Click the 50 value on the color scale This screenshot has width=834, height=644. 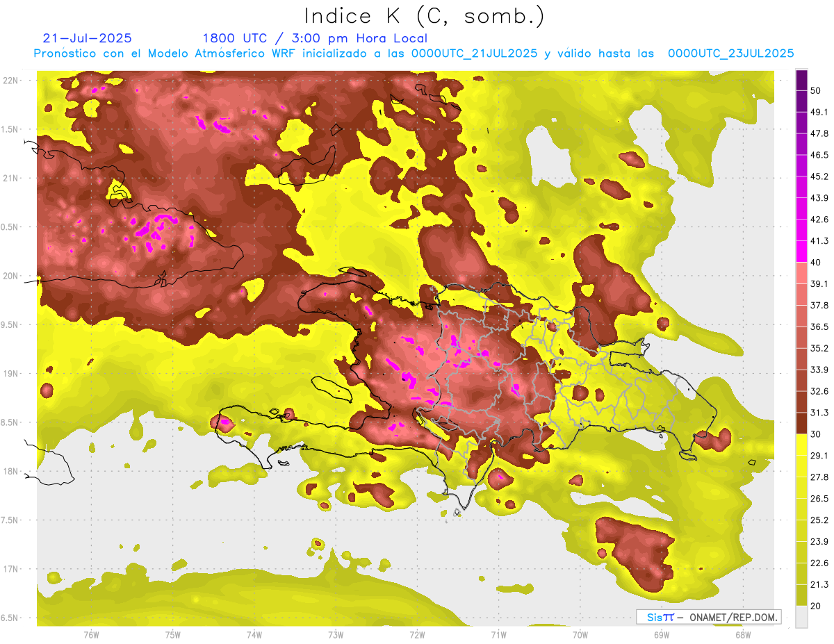point(817,90)
